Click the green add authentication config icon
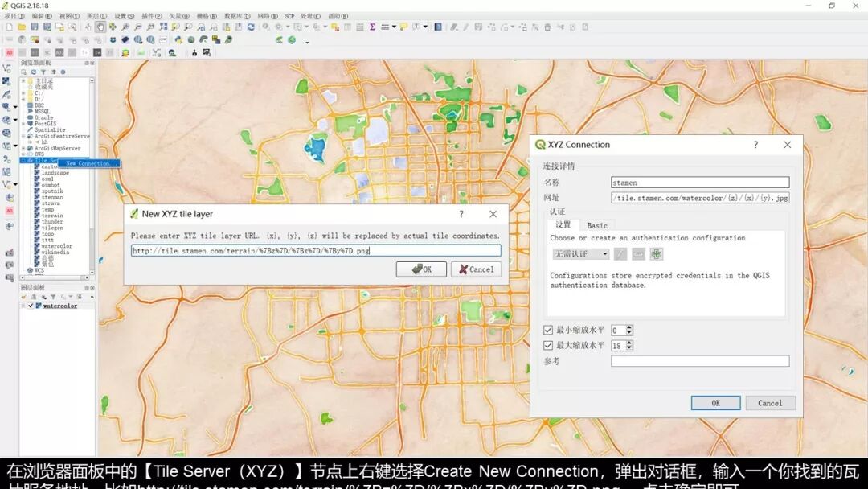 657,254
